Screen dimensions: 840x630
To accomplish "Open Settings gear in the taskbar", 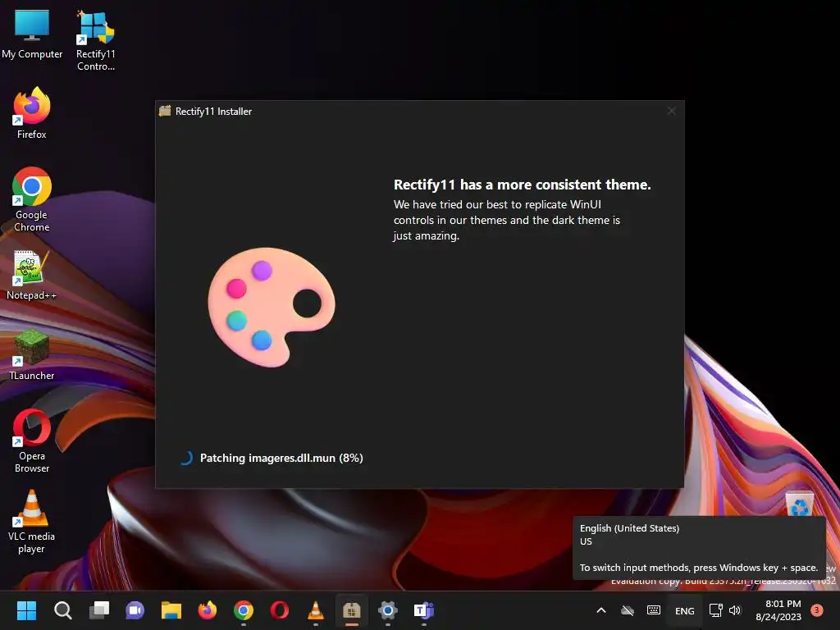I will [x=388, y=610].
